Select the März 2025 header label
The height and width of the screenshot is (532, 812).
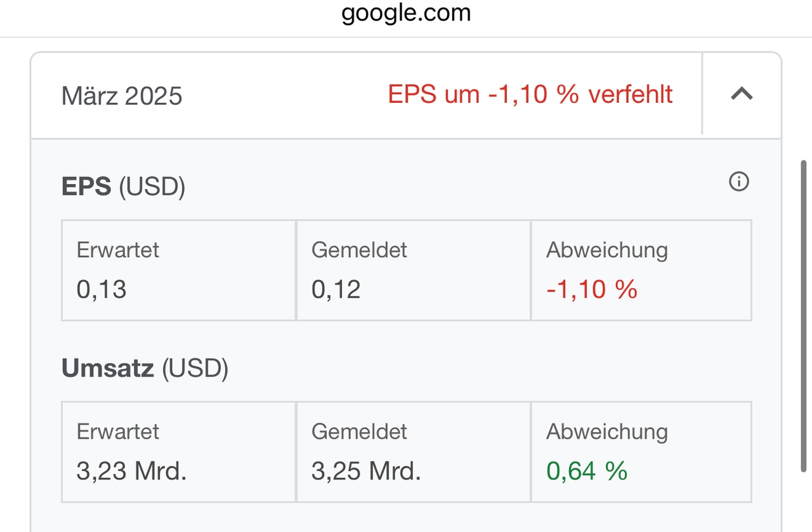122,96
